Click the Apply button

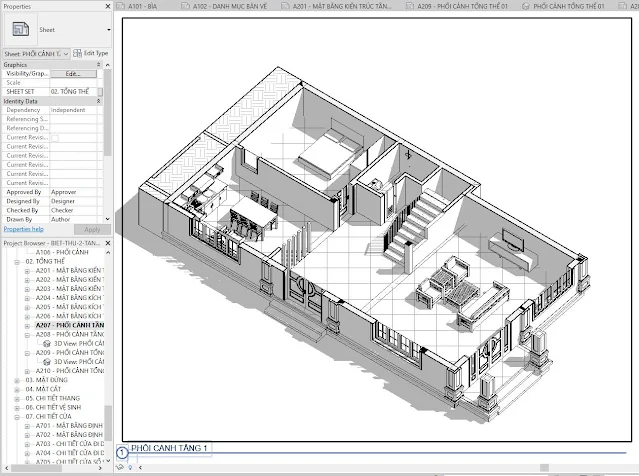[x=92, y=229]
